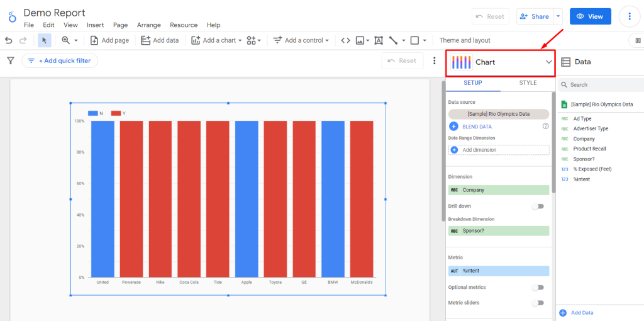This screenshot has height=321, width=644.
Task: Open the Share options dropdown arrow
Action: [558, 16]
